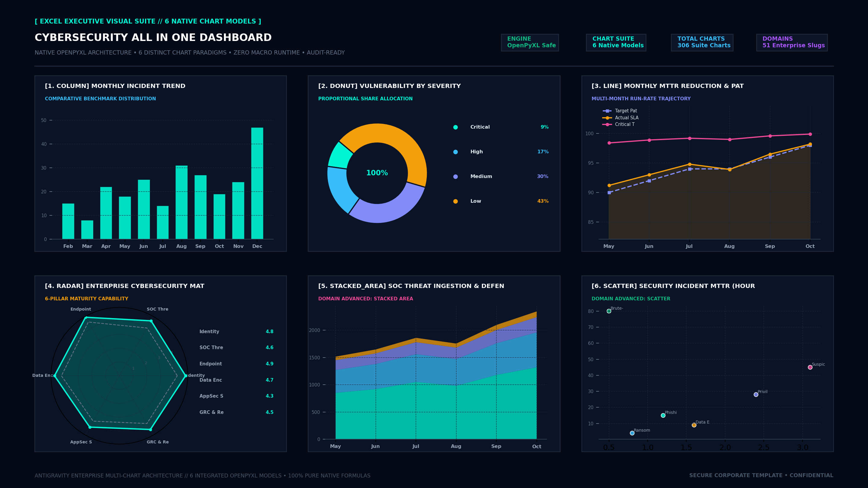Click the May Target Pat square marker
This screenshot has height=488, width=868.
tap(609, 193)
